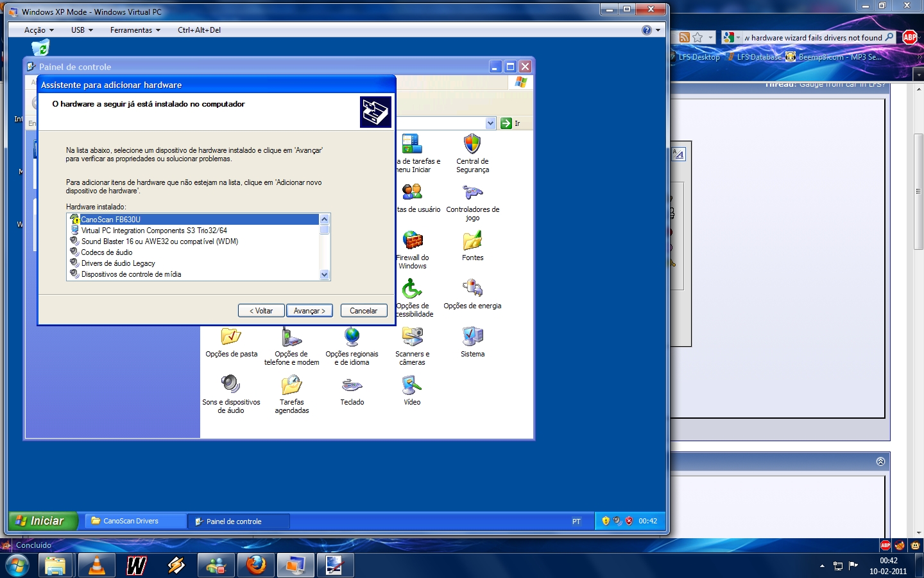Bookmark the page with the star icon
The width and height of the screenshot is (924, 578).
(x=698, y=38)
